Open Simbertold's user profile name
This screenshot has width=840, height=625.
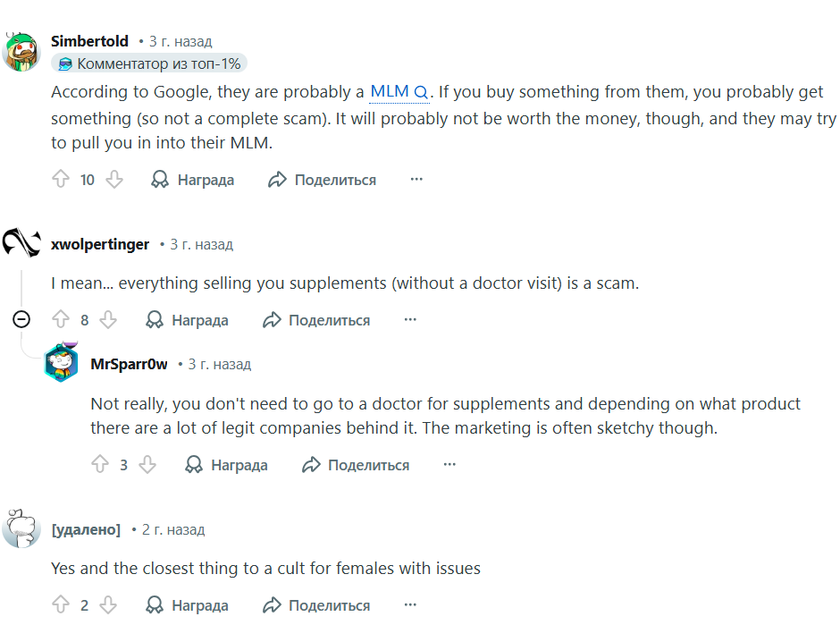click(90, 41)
